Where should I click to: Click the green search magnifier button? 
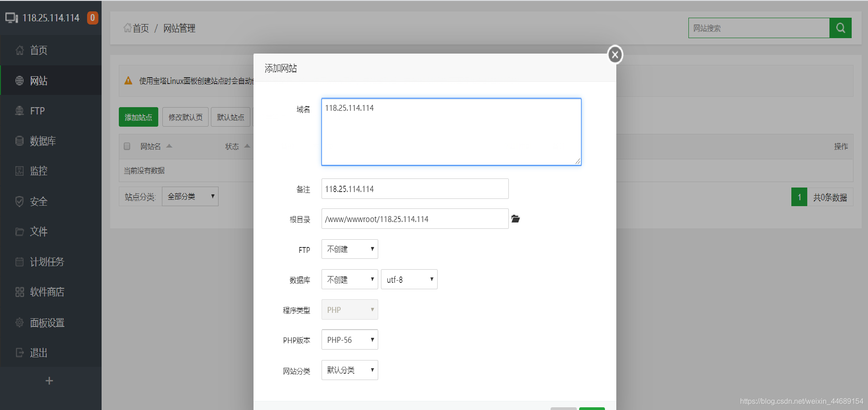point(840,28)
